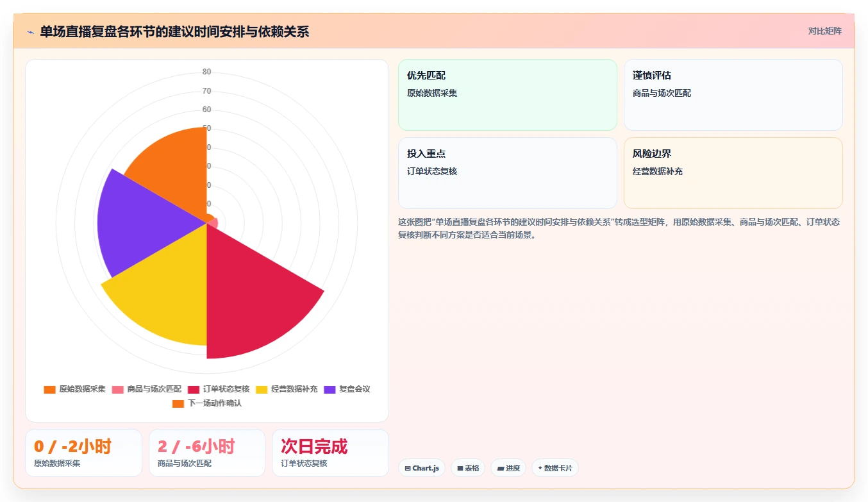The image size is (868, 502).
Task: Click the 对比矩阵 label in the header
Action: [825, 31]
